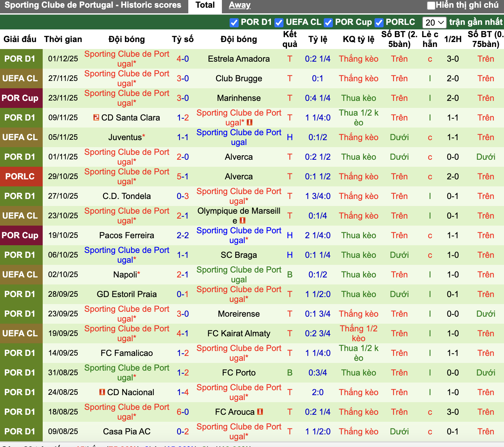Click the 6-0 score against FC Arouca
This screenshot has height=447, width=504.
click(x=183, y=412)
